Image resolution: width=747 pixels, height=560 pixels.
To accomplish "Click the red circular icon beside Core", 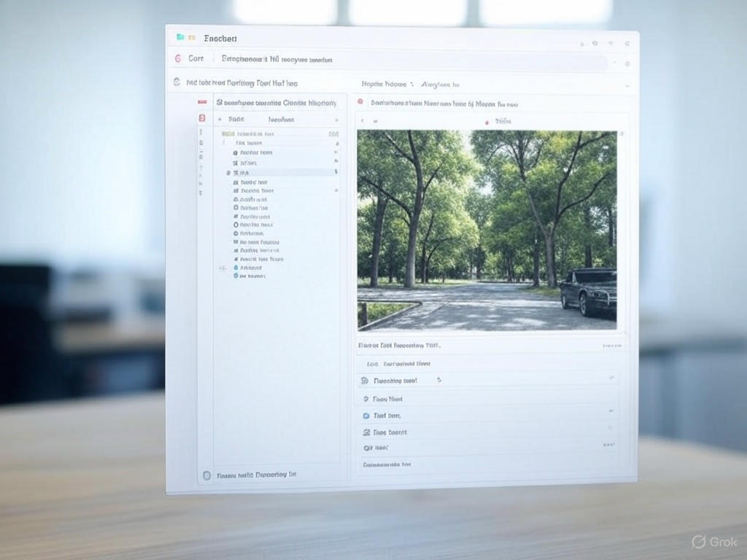I will point(179,58).
